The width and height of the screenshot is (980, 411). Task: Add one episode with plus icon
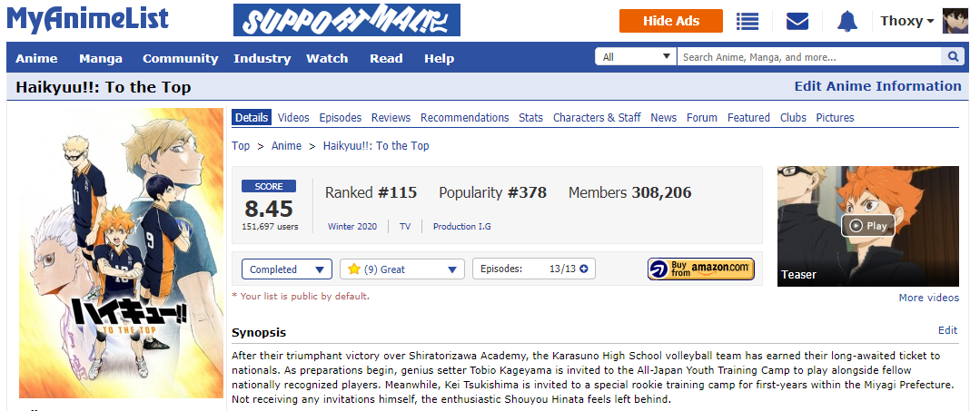point(584,269)
